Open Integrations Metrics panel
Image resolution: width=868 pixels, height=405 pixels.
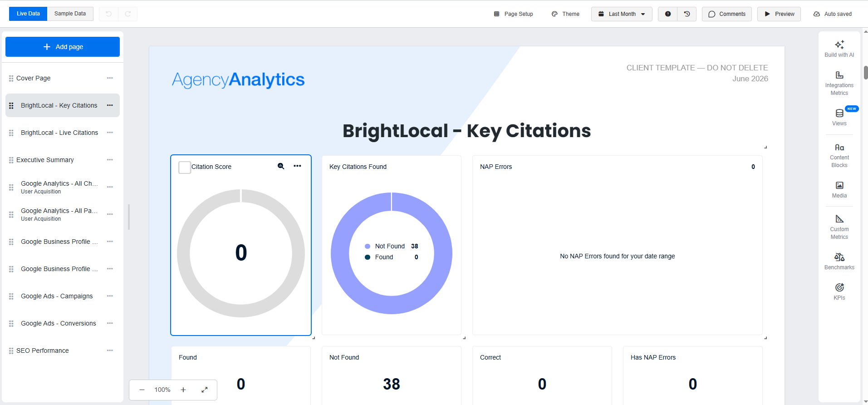coord(839,83)
